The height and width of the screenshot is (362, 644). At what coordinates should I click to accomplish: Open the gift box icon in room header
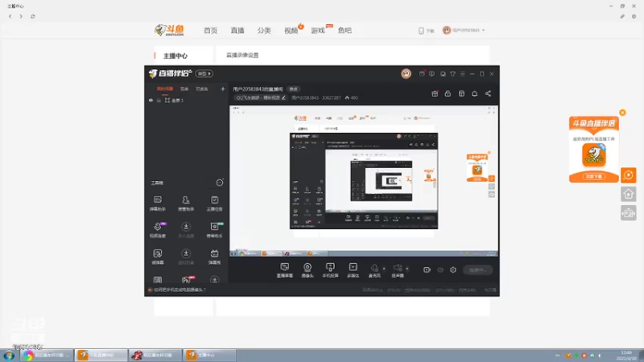coord(435,93)
